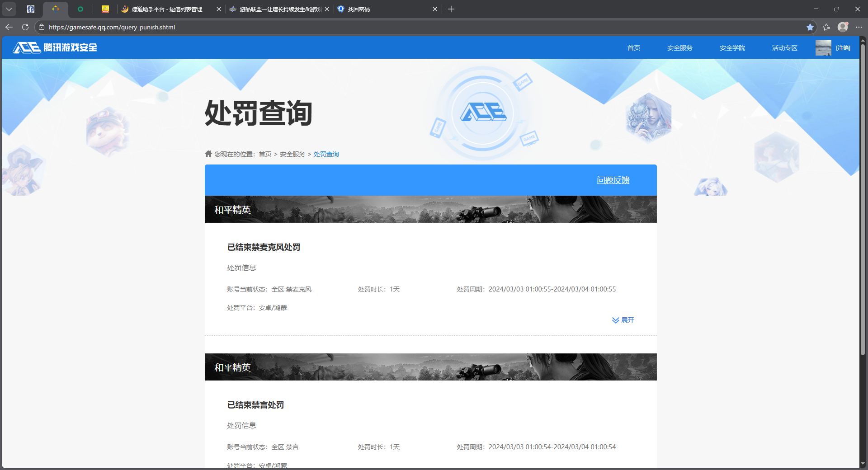Open the 安全学院 navigation item

tap(732, 47)
